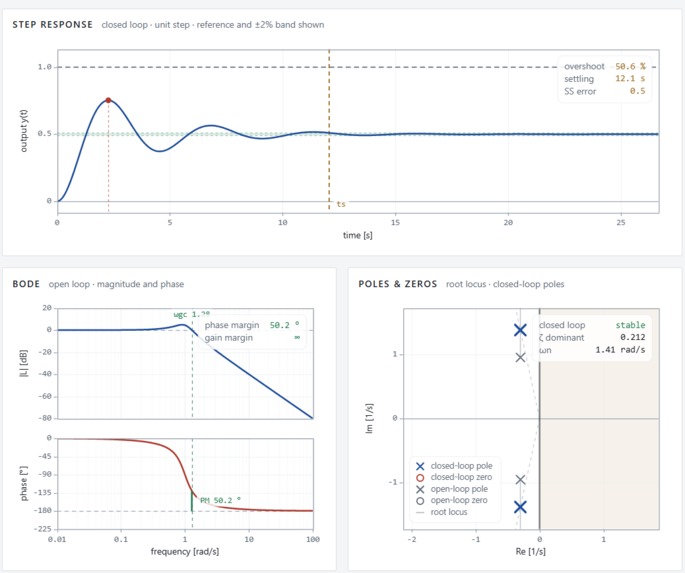Click the 'time [s]' axis label
The image size is (685, 573).
[x=357, y=235]
